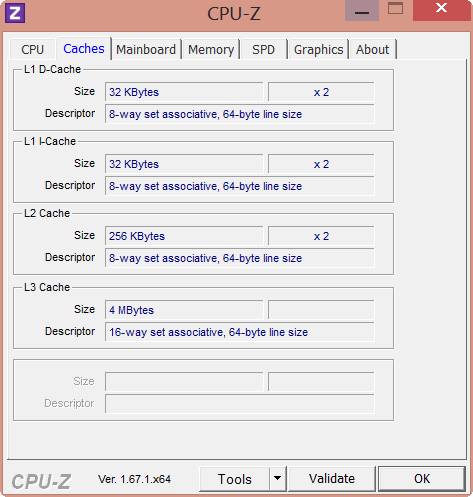Show the Graphics tab

pyautogui.click(x=318, y=49)
